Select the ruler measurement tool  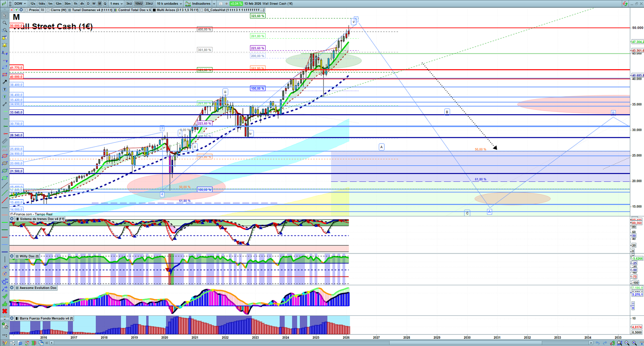tap(4, 141)
